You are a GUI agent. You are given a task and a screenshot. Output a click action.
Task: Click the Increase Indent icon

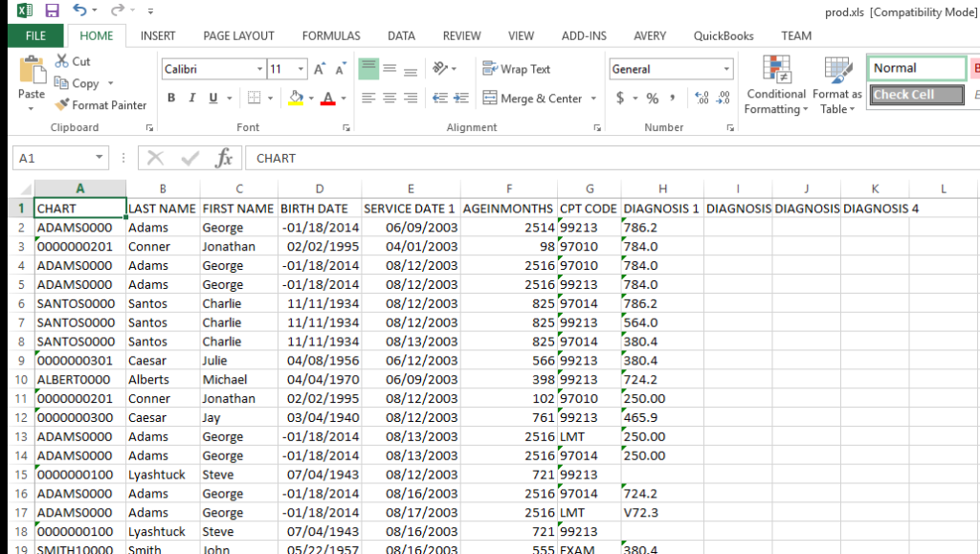click(x=461, y=98)
